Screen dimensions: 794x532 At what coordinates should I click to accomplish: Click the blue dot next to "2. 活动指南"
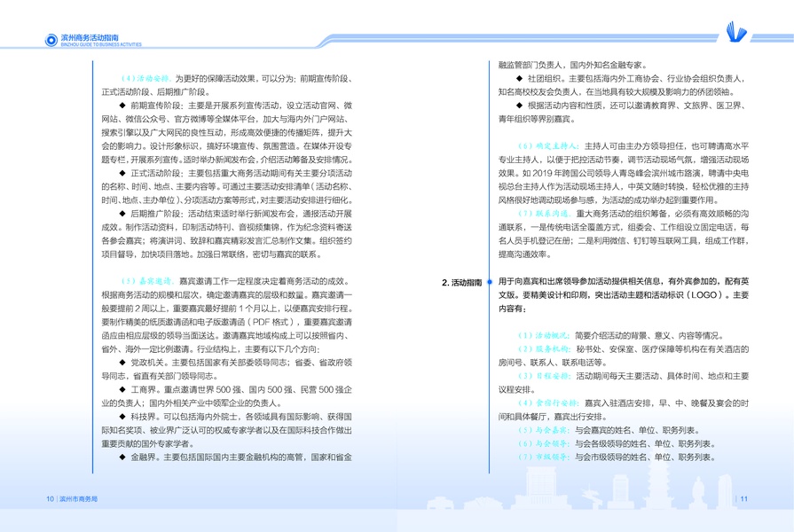tap(490, 282)
